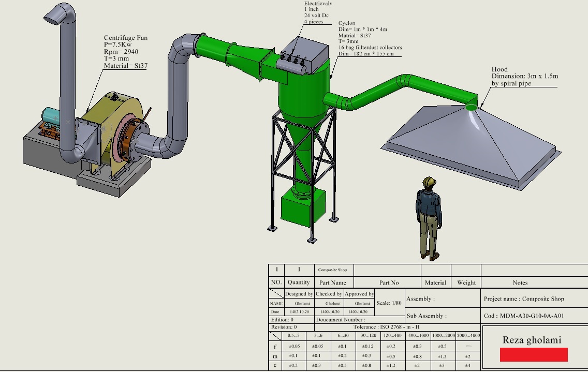Image resolution: width=588 pixels, height=372 pixels.
Task: Click the 'Scale: 1/80' cell
Action: pyautogui.click(x=389, y=303)
